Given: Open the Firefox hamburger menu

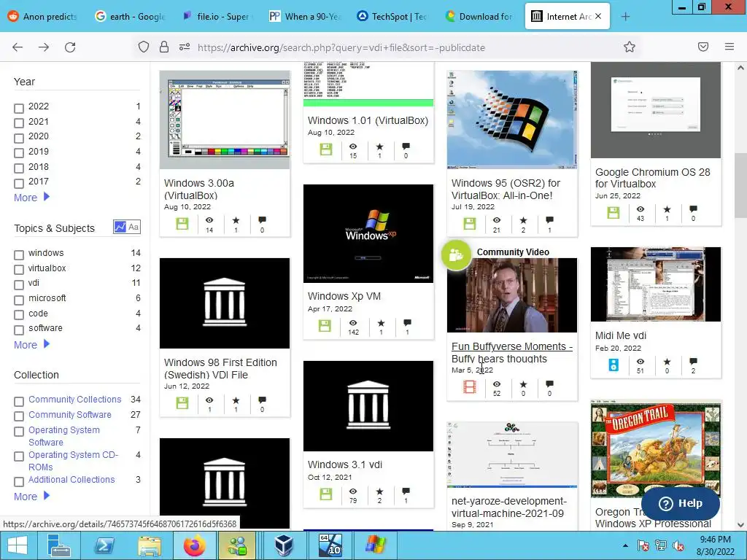Looking at the screenshot, I should click(729, 47).
